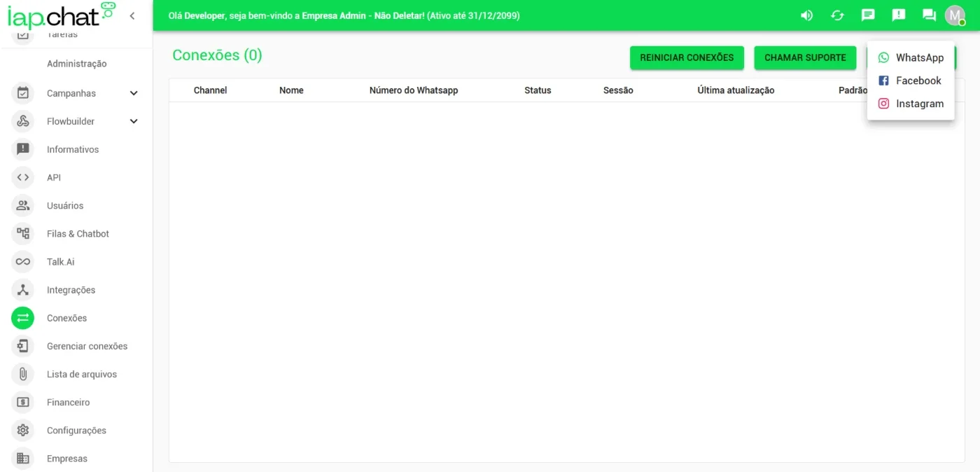980x472 pixels.
Task: Click the green Conexões arrows icon
Action: (x=23, y=318)
